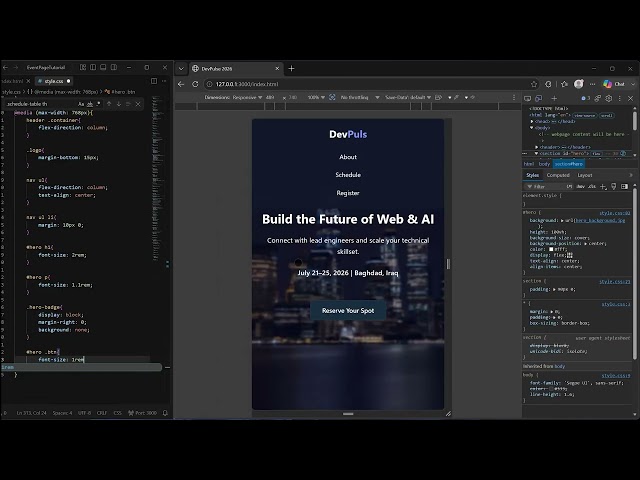The height and width of the screenshot is (480, 640).
Task: Click the white color swatch for color property
Action: [551, 249]
